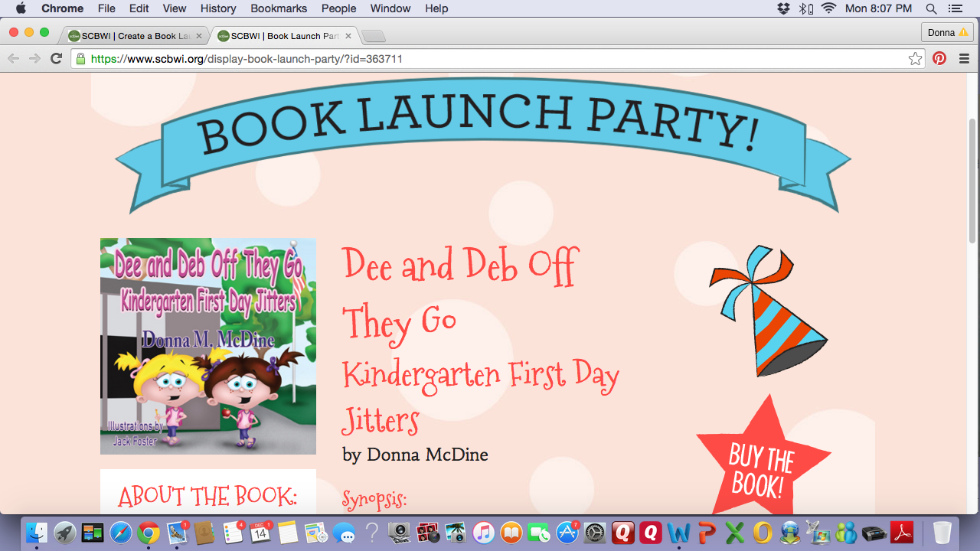Click the page vertical scrollbar
The width and height of the screenshot is (980, 551).
click(973, 181)
